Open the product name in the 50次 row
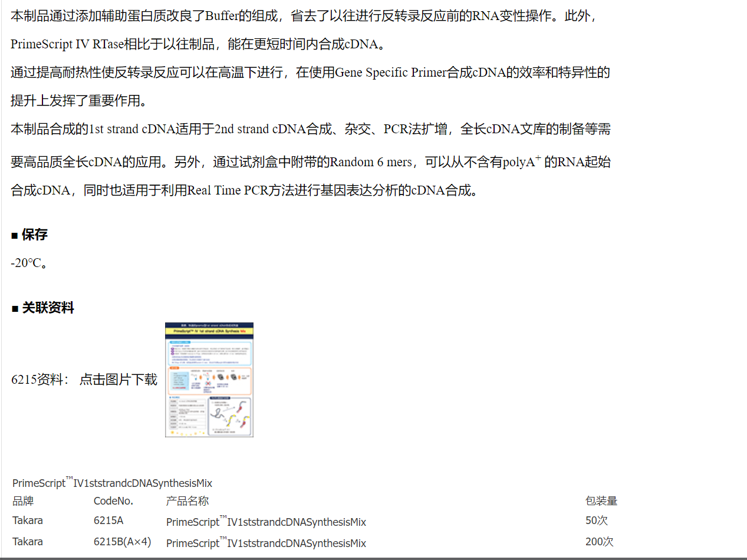This screenshot has width=747, height=560. tap(266, 522)
